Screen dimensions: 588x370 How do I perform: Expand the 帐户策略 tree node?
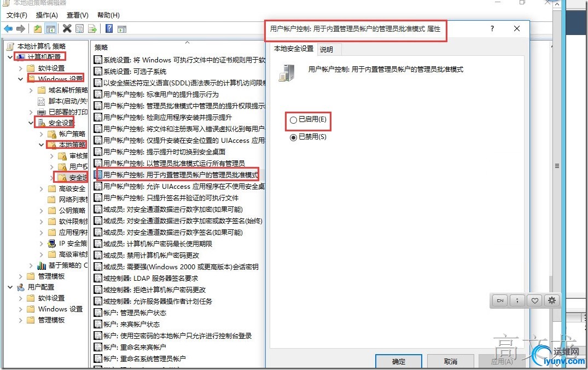pos(41,134)
